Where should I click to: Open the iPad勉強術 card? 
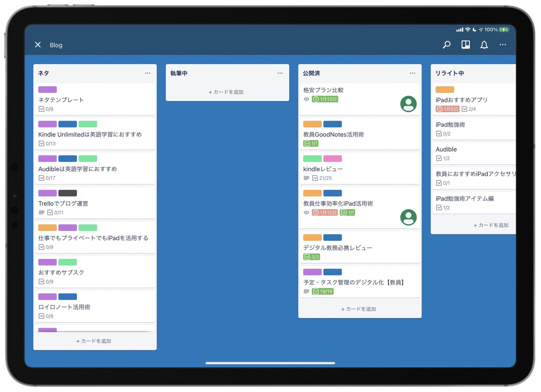(474, 129)
